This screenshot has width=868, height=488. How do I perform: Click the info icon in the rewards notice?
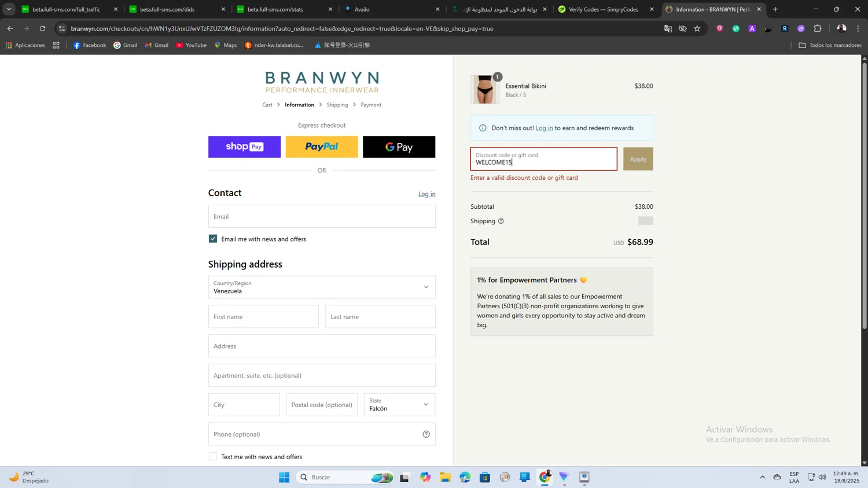click(483, 128)
